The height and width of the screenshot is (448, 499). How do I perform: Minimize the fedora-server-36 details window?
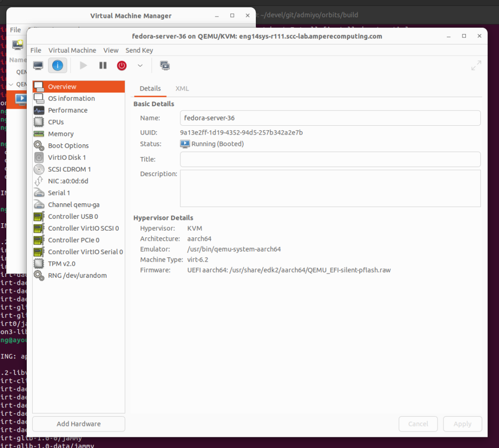(449, 36)
